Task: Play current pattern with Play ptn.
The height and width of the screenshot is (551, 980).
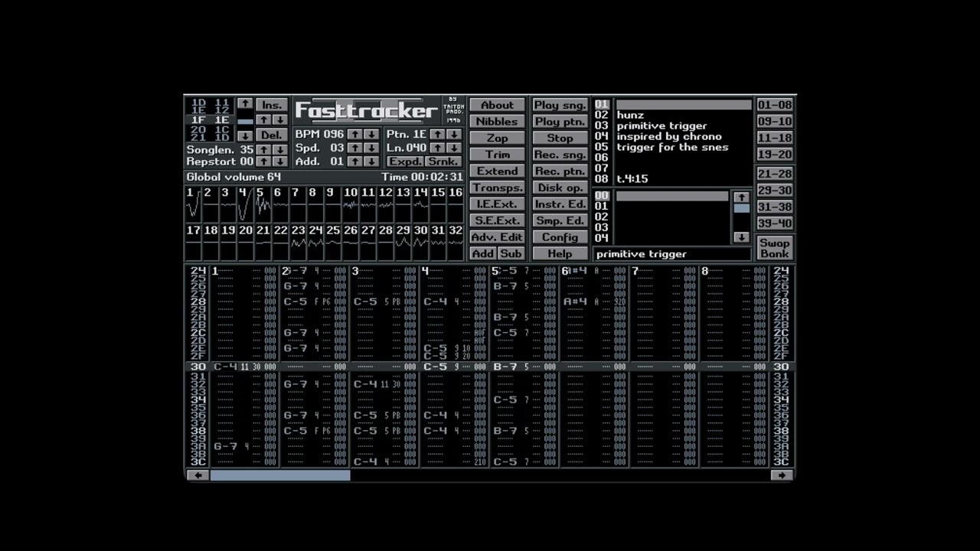Action: [x=560, y=122]
